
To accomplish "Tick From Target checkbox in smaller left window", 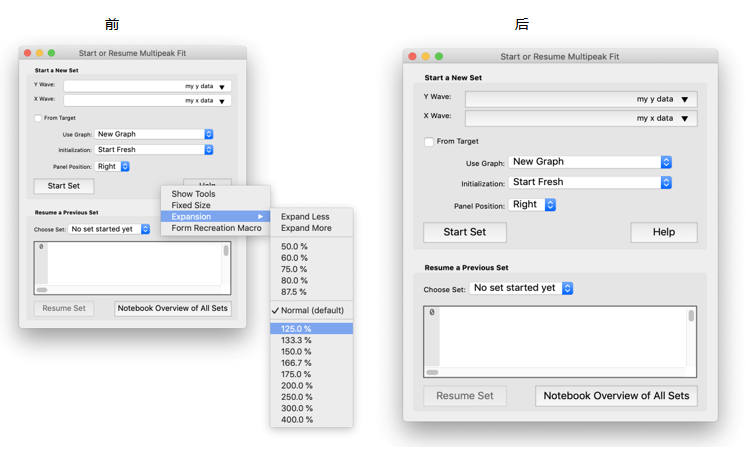I will 38,118.
